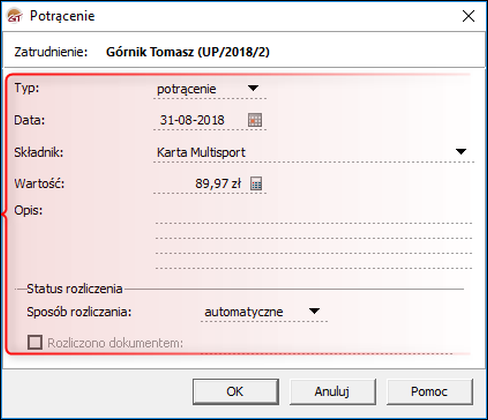Click the automatyczne value text

(244, 312)
